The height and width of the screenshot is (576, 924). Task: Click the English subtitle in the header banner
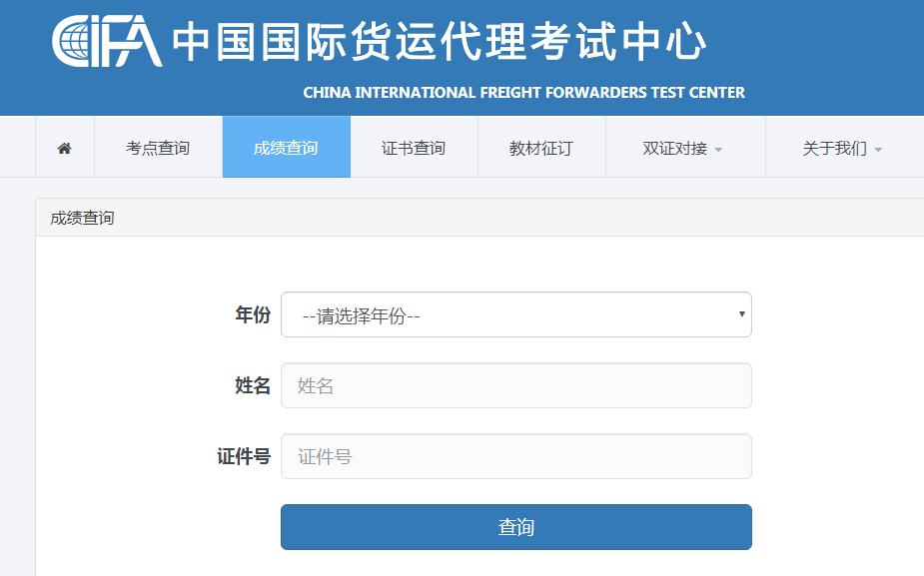(523, 92)
